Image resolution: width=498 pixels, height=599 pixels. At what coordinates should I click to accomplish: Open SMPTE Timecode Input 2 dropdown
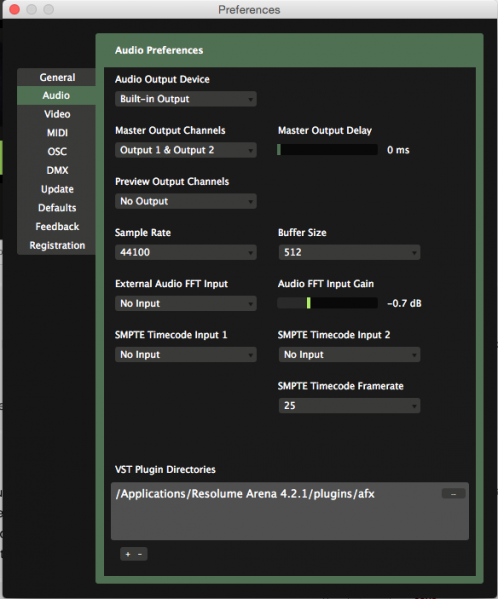[349, 355]
